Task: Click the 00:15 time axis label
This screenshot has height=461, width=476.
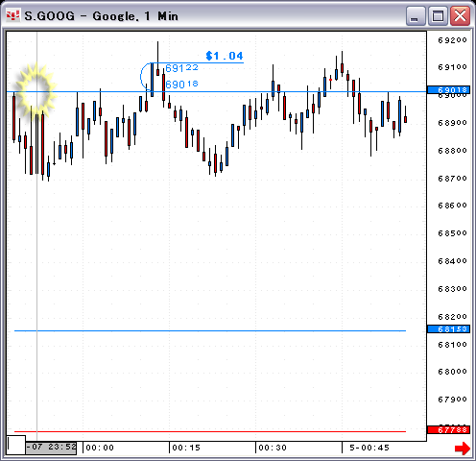Action: (186, 448)
